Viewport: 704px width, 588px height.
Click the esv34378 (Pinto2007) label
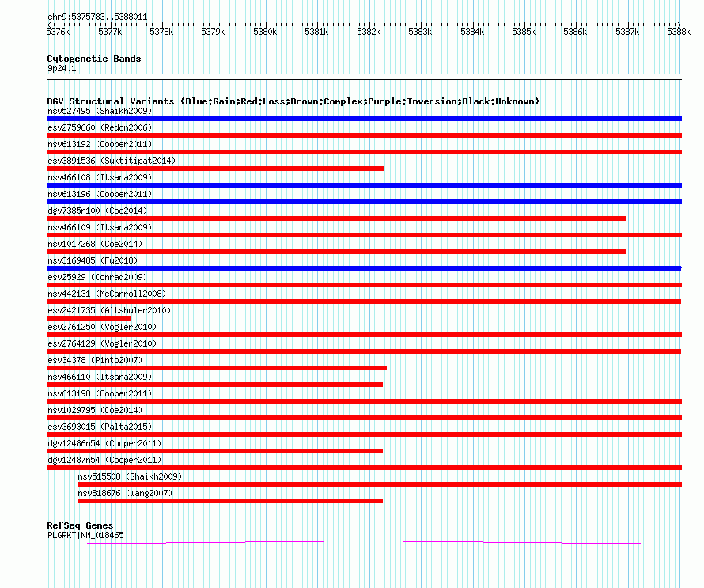tap(95, 360)
